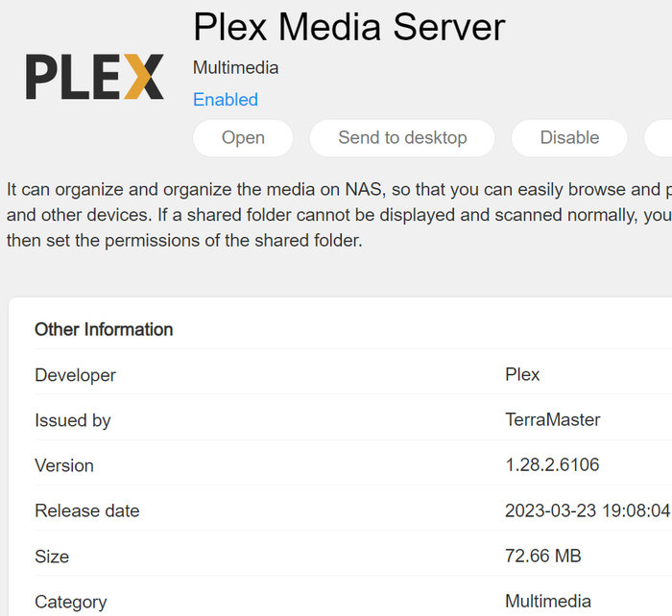672x616 pixels.
Task: Click the 72.66 MB size value
Action: (543, 557)
